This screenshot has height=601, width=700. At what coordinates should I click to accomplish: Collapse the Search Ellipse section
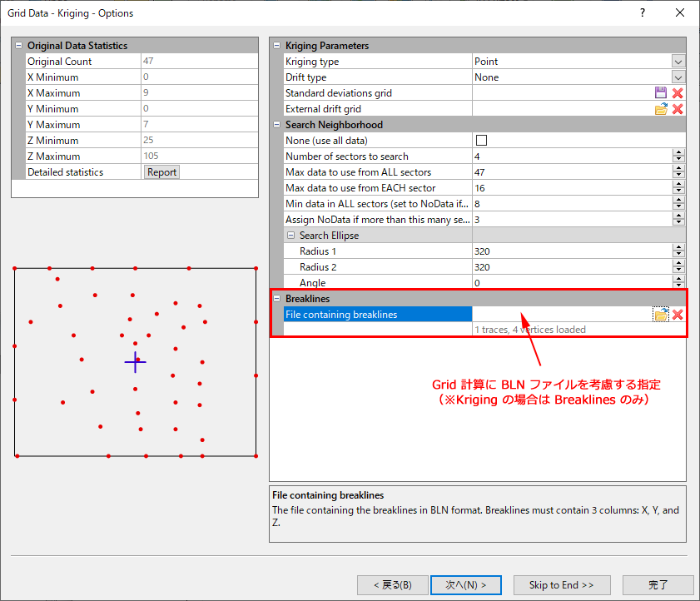pos(291,236)
